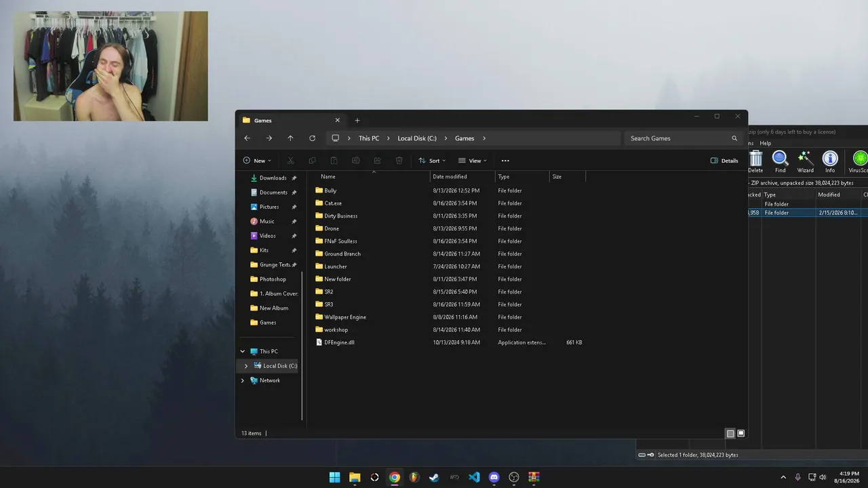Open Music in the navigation pane
The width and height of the screenshot is (868, 488).
pos(267,222)
